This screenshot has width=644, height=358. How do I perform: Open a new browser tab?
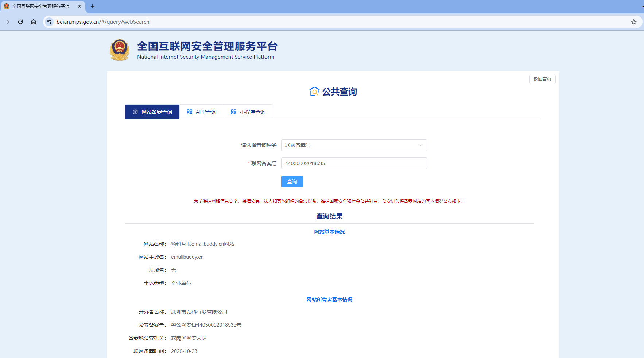tap(93, 6)
